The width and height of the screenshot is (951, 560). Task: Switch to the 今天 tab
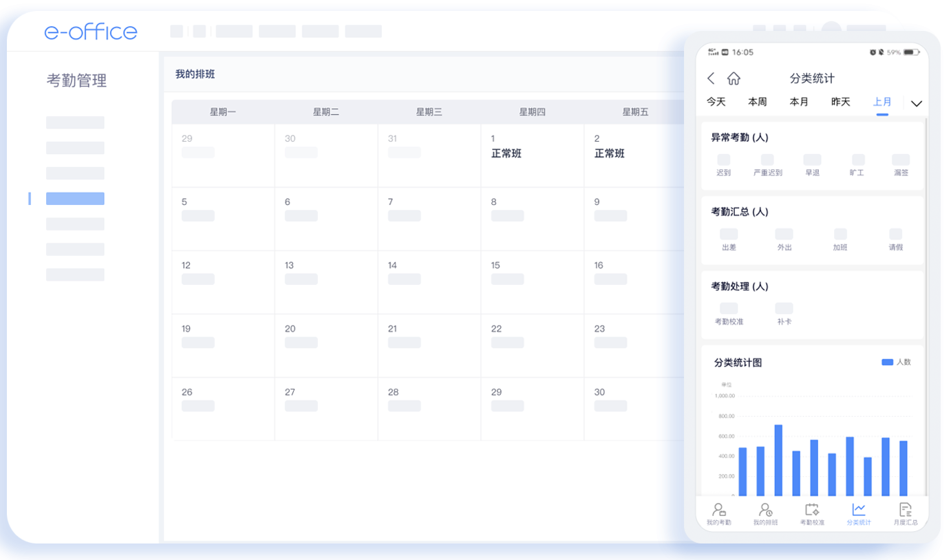(716, 102)
